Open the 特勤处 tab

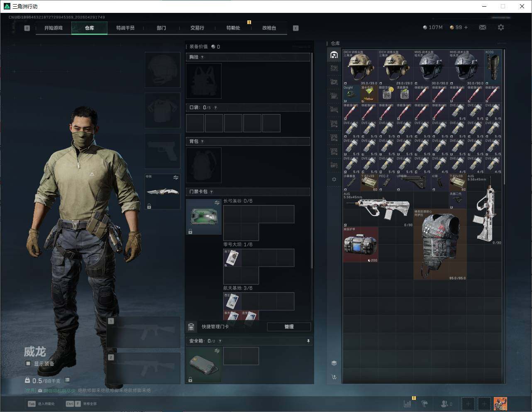tap(233, 28)
